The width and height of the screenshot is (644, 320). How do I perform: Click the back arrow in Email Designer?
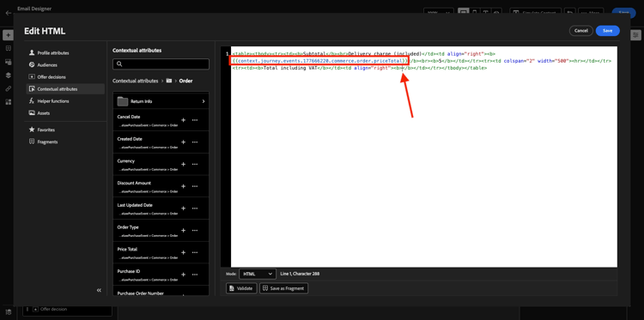click(9, 13)
